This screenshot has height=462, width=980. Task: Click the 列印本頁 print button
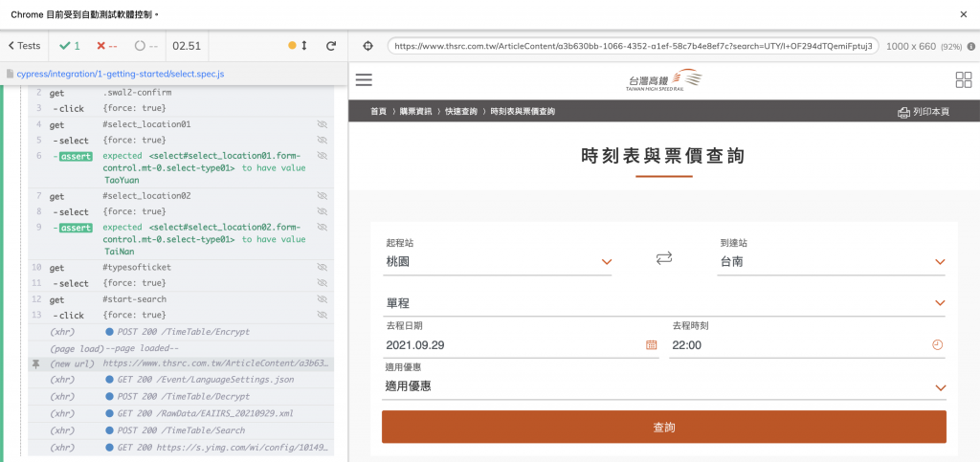(924, 112)
